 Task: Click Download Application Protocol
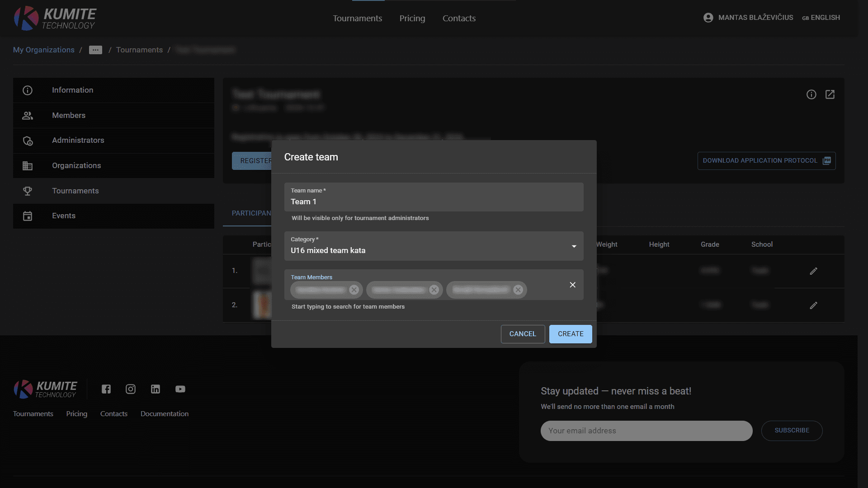(766, 160)
